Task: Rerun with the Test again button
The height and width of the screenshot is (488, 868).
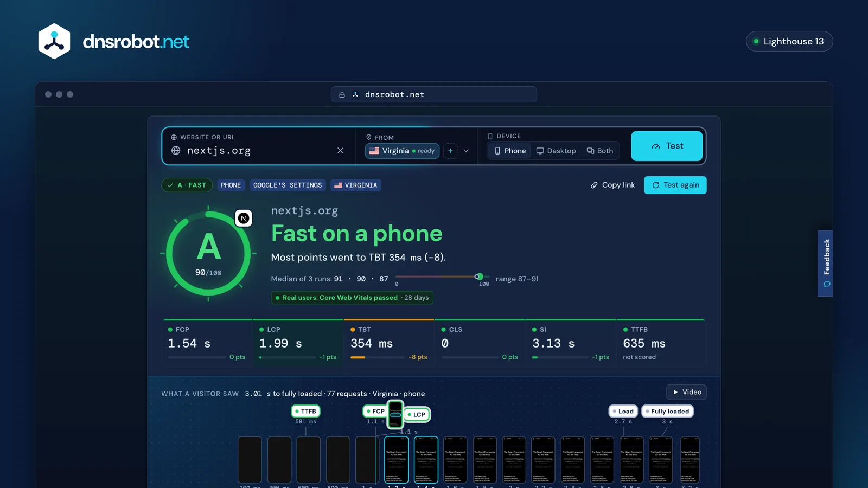Action: pos(675,185)
